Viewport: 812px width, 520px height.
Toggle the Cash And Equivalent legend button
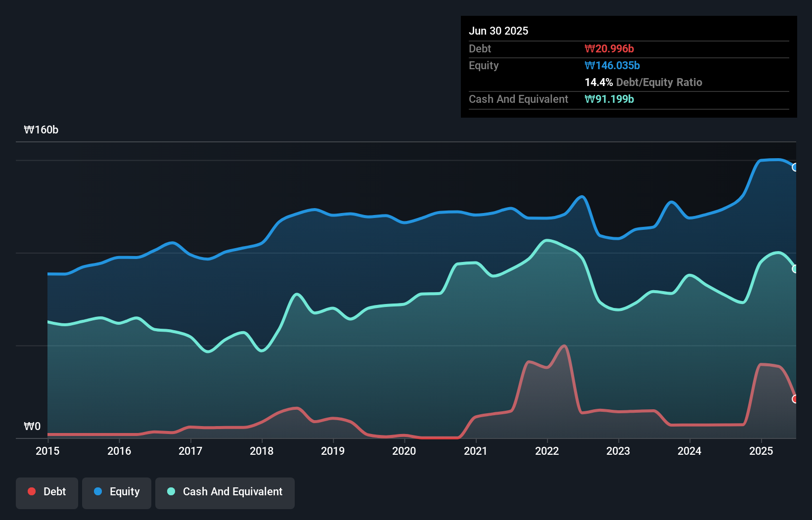(x=225, y=493)
